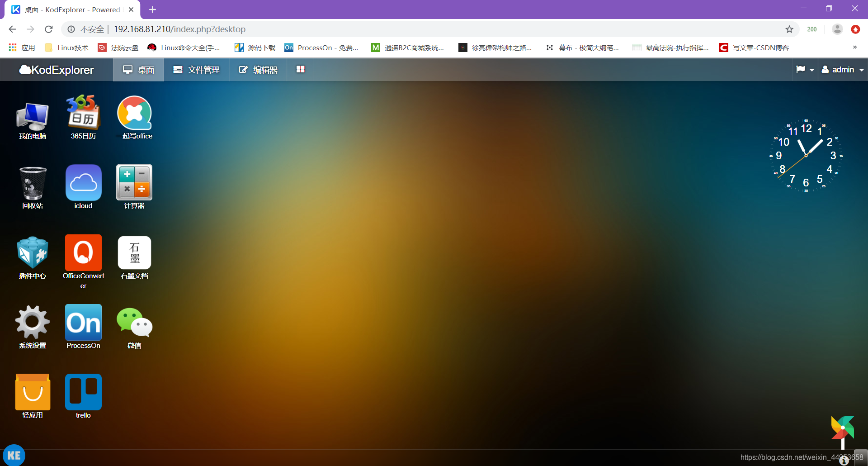Click the KodExplorer logo
The image size is (868, 466).
point(57,70)
